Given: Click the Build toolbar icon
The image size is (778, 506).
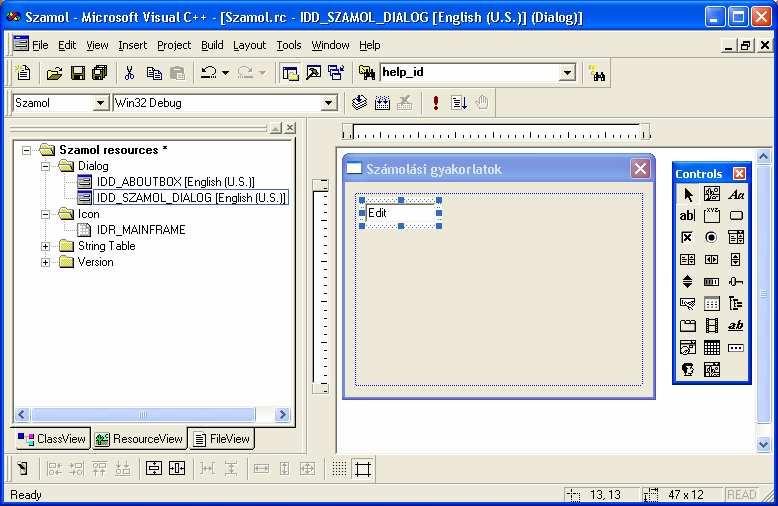Looking at the screenshot, I should 382,103.
